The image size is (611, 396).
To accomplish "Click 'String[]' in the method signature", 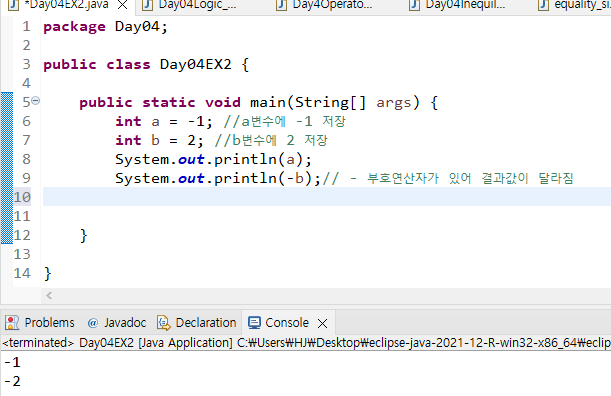I will (330, 103).
